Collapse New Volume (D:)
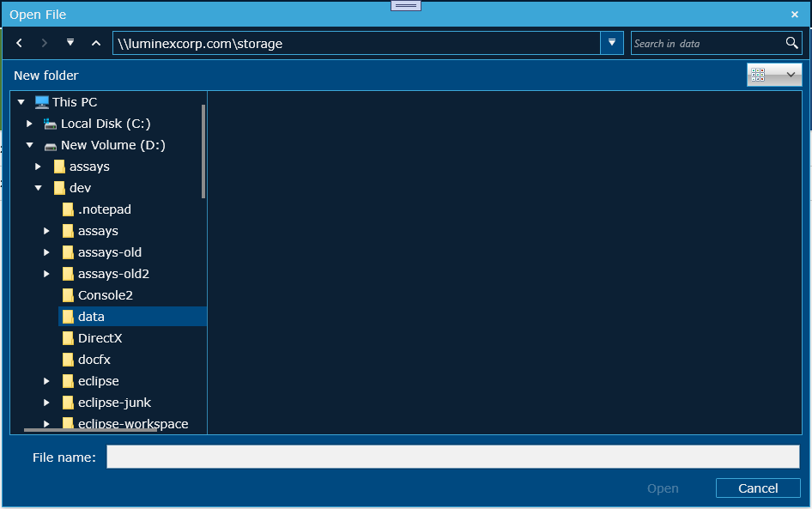Screen dimensions: 812x509 click(x=29, y=145)
